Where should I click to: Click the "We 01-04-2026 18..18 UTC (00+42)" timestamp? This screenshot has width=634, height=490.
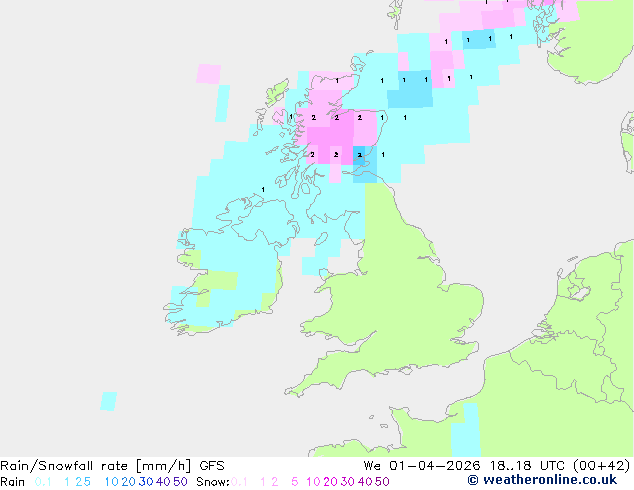pos(497,466)
